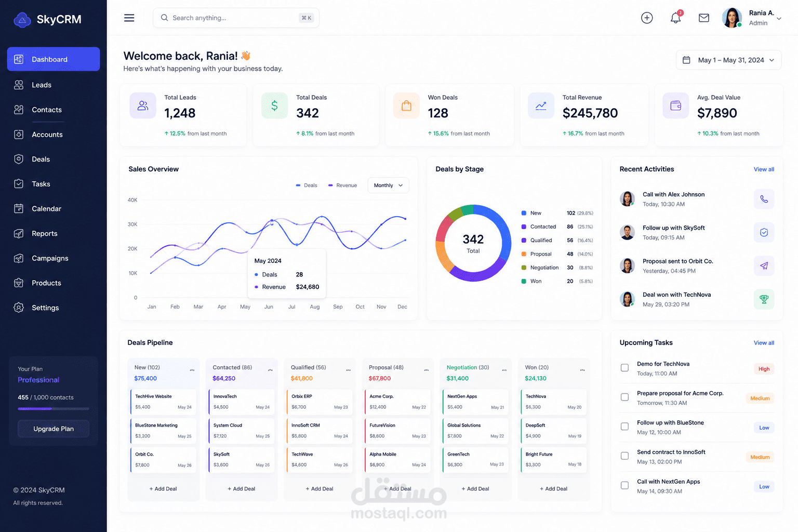798x532 pixels.
Task: Click the High priority badge
Action: (x=764, y=369)
